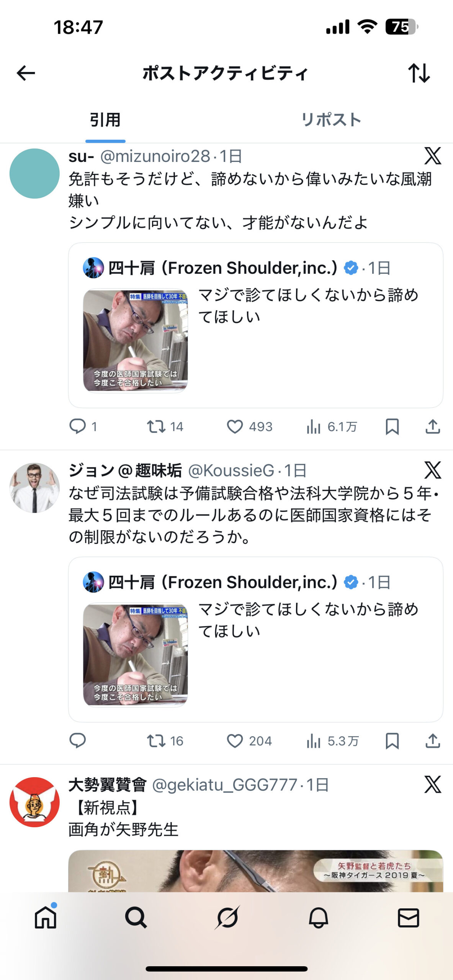Switch to the リポスト tab

[331, 120]
